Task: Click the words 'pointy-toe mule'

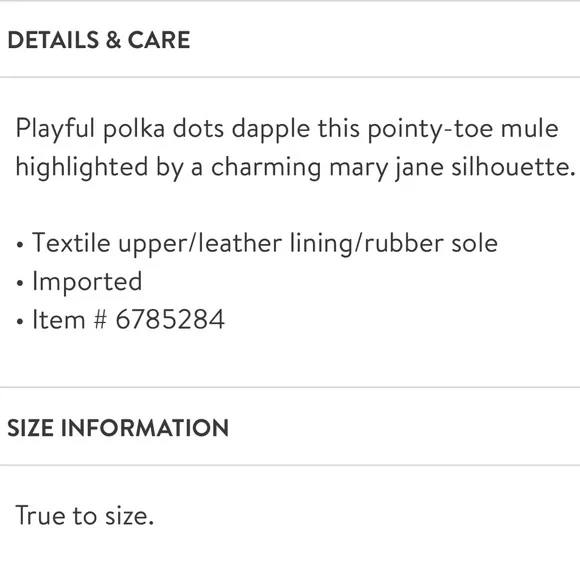Action: pos(463,130)
